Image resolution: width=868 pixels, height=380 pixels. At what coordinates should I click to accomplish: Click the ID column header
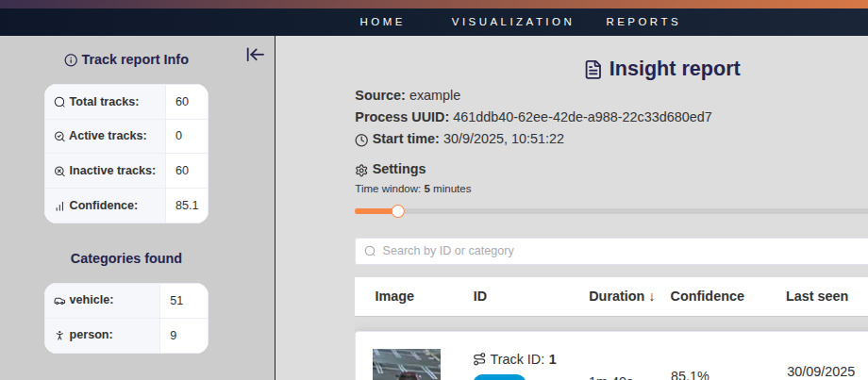480,296
